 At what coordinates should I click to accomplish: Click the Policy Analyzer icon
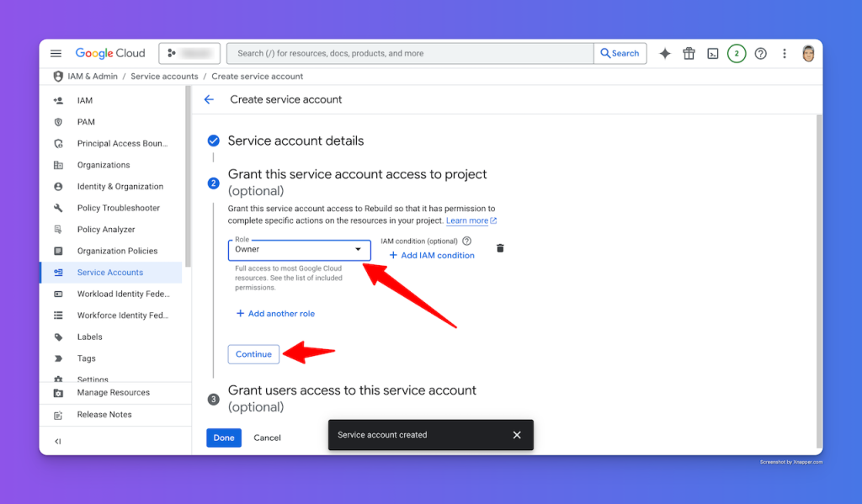point(58,229)
